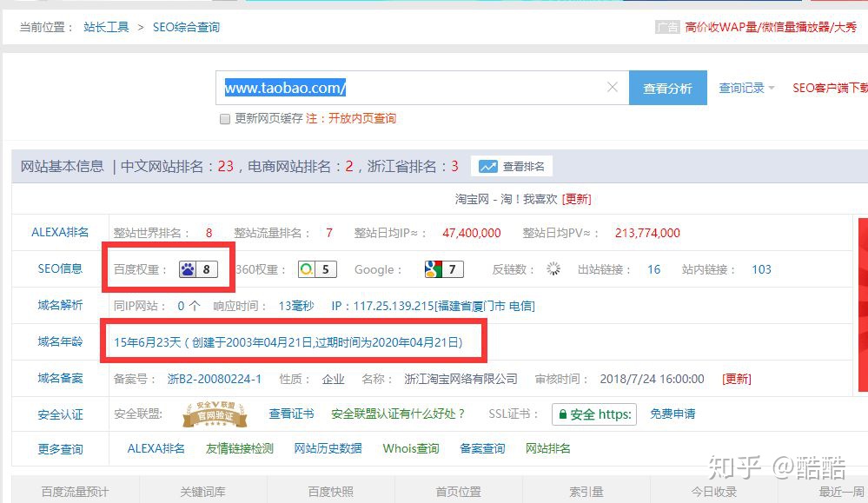Select the 百度流量预计 column header
Screen dimensions: 868x503
coord(76,492)
